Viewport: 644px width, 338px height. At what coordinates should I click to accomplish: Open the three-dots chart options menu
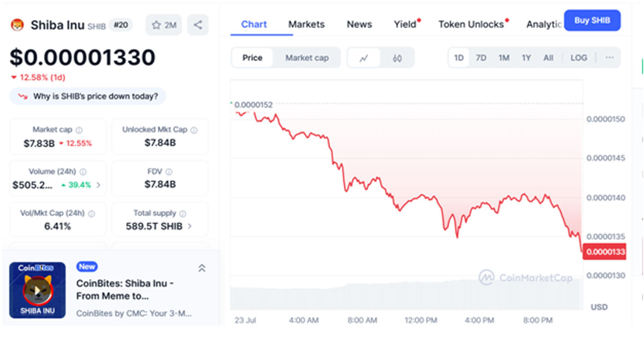tap(609, 57)
